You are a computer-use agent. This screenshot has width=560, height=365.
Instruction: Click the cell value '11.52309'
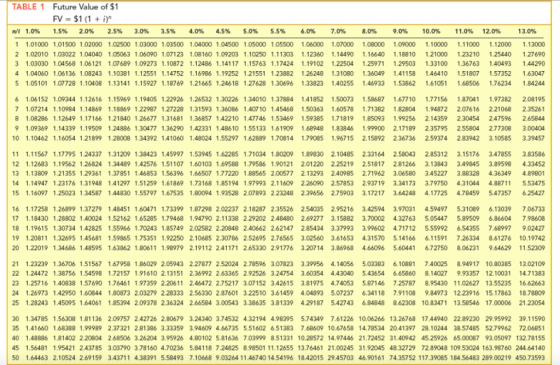tap(532, 247)
